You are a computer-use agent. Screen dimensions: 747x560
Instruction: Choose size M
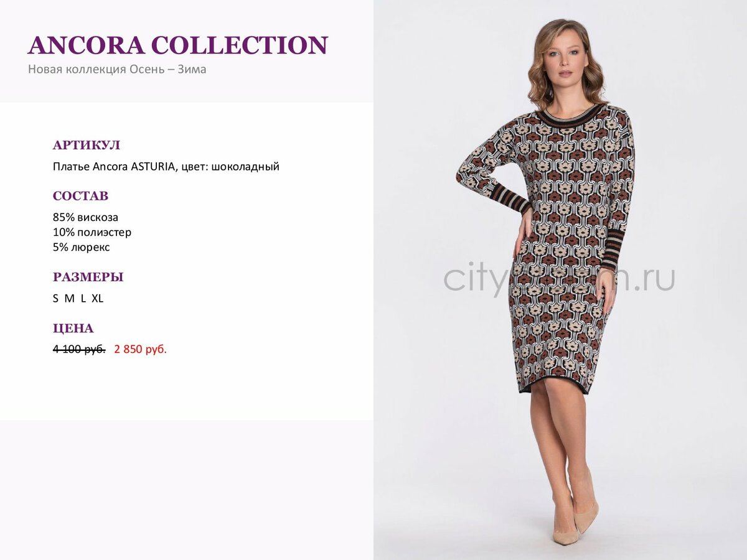(x=70, y=298)
